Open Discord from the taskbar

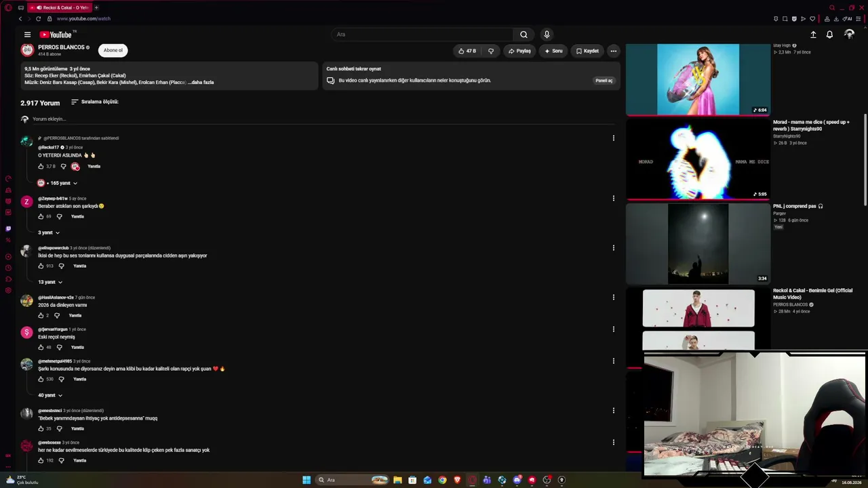517,480
